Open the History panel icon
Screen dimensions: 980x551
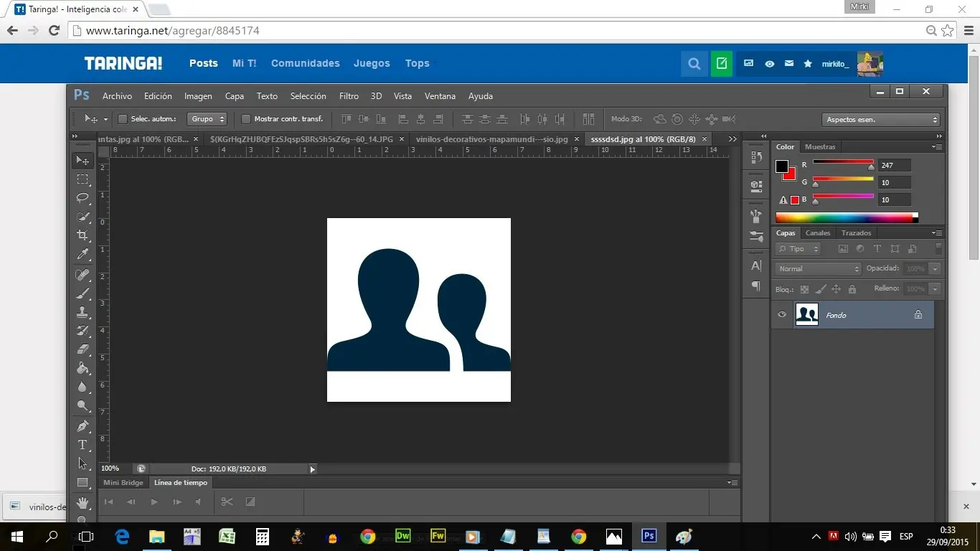pyautogui.click(x=755, y=156)
